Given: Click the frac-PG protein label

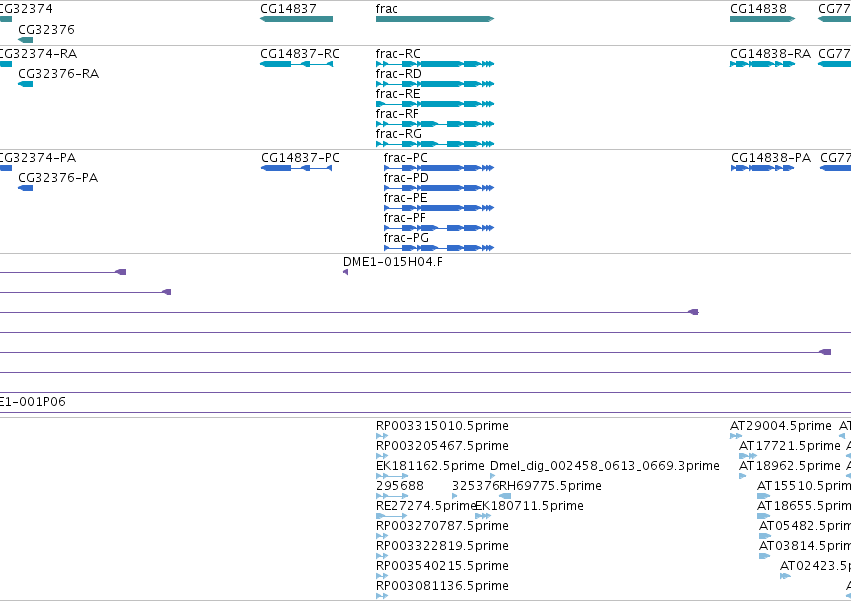Looking at the screenshot, I should click(x=406, y=238).
